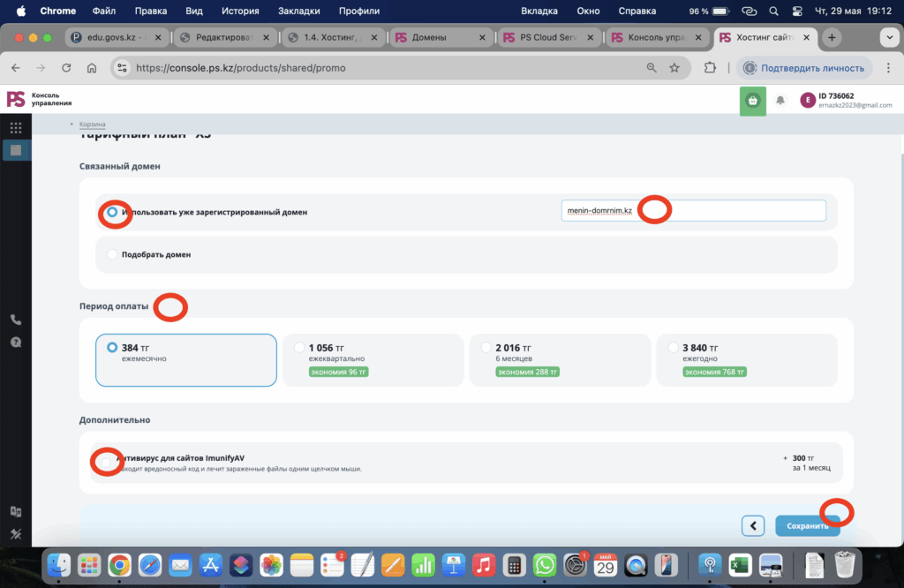Open the apps grid in left sidebar
Viewport: 904px width, 588px height.
[x=16, y=128]
